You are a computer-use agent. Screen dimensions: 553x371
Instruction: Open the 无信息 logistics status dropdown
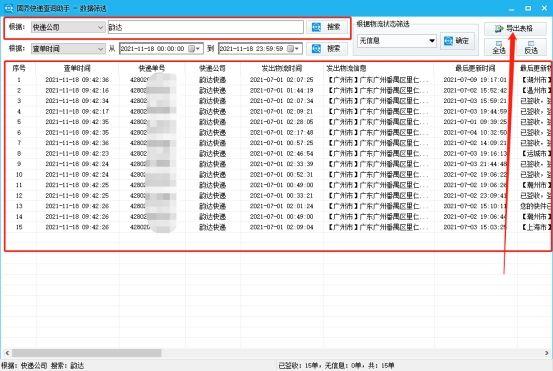click(397, 41)
